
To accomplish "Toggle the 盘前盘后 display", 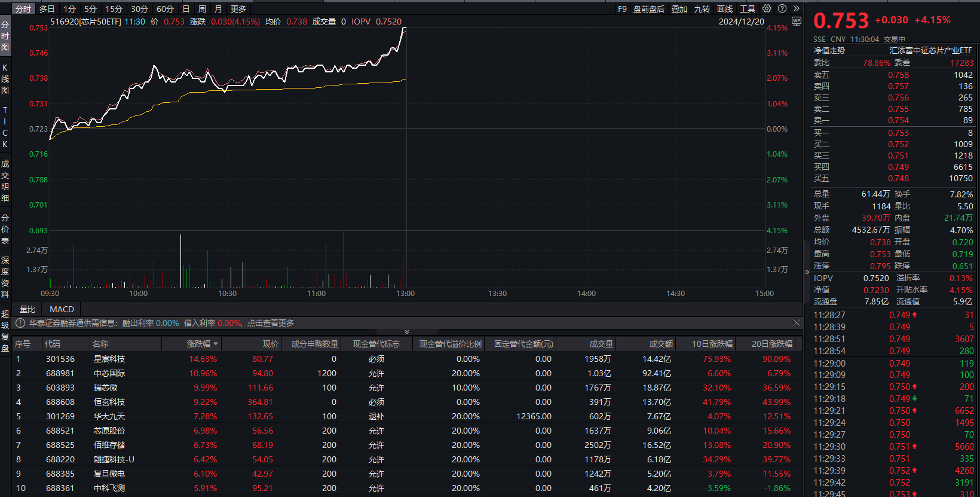I will tap(648, 9).
